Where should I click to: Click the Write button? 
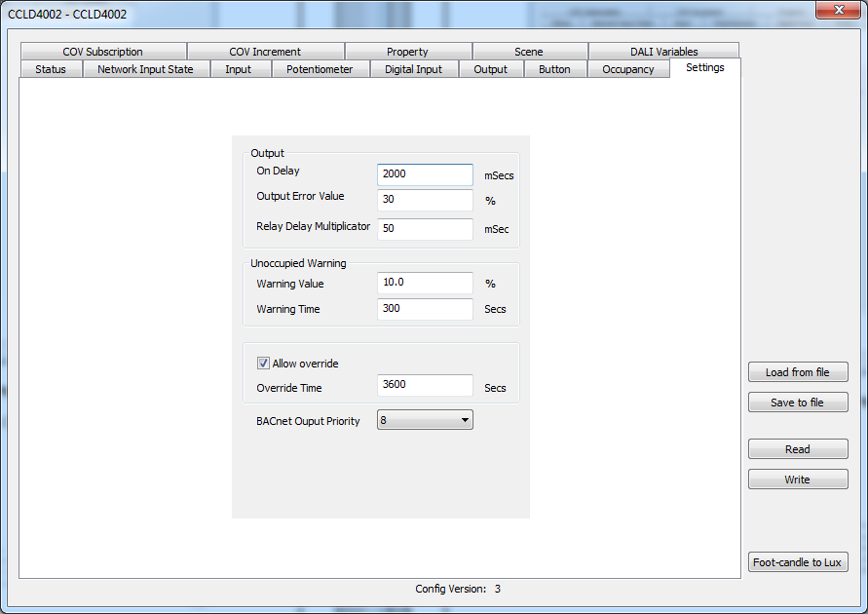(x=798, y=480)
